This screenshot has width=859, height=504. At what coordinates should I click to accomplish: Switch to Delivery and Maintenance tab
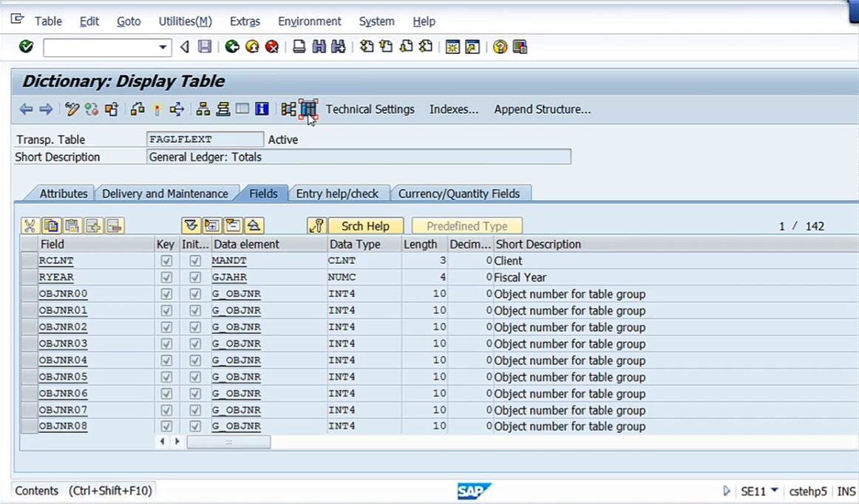coord(165,194)
